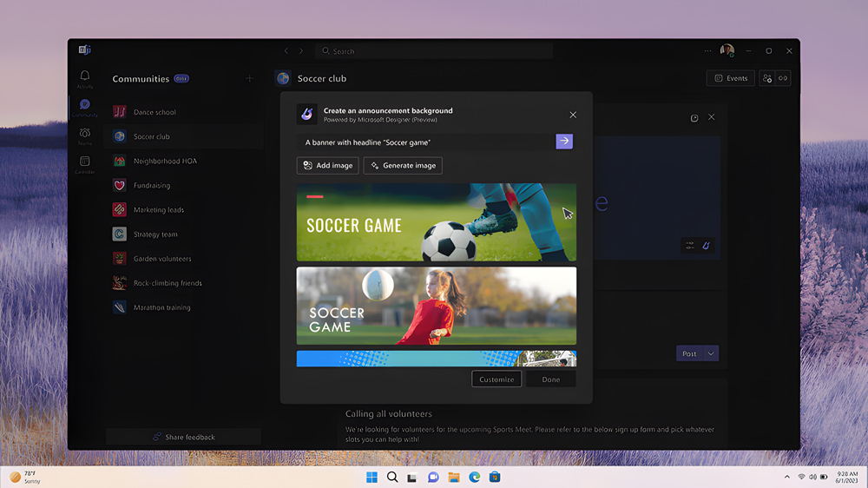Pop out the post composer window

click(x=694, y=118)
